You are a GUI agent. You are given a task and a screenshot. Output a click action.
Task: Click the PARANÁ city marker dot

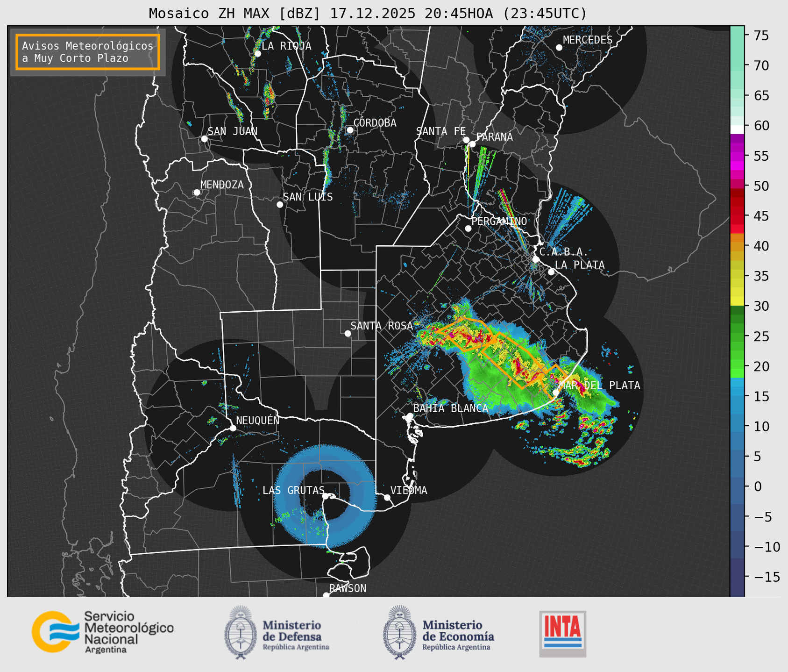(x=472, y=144)
